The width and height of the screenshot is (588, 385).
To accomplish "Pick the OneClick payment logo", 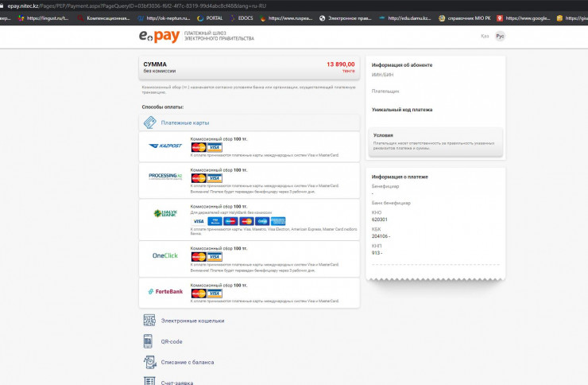I will coord(165,255).
